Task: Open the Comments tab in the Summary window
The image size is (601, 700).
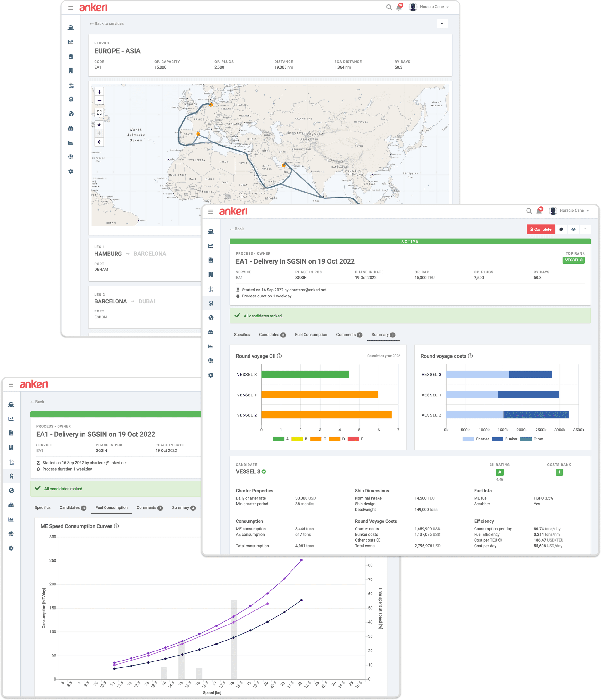Action: 349,335
